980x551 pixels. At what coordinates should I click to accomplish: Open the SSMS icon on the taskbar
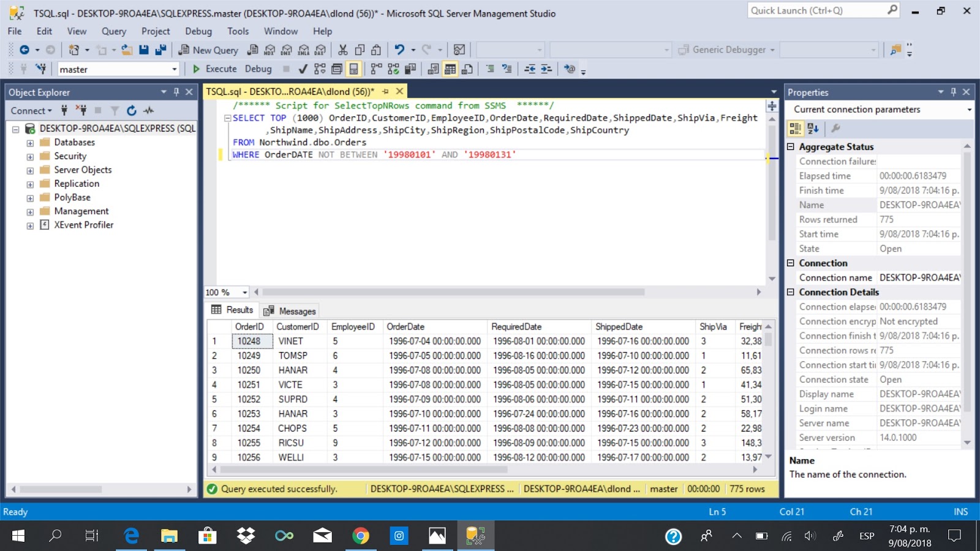pyautogui.click(x=475, y=536)
